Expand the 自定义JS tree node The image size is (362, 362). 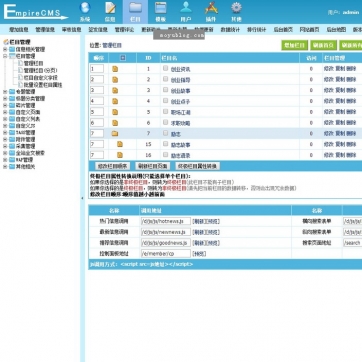click(x=5, y=126)
